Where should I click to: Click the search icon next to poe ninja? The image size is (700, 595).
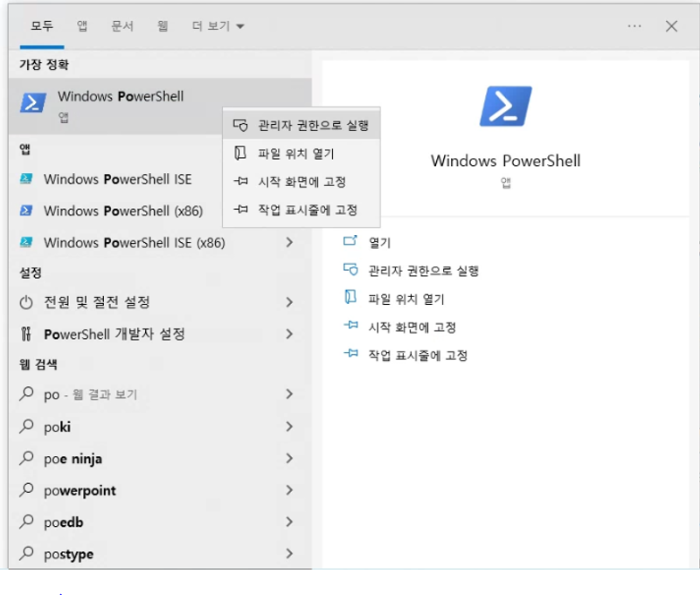click(x=27, y=458)
